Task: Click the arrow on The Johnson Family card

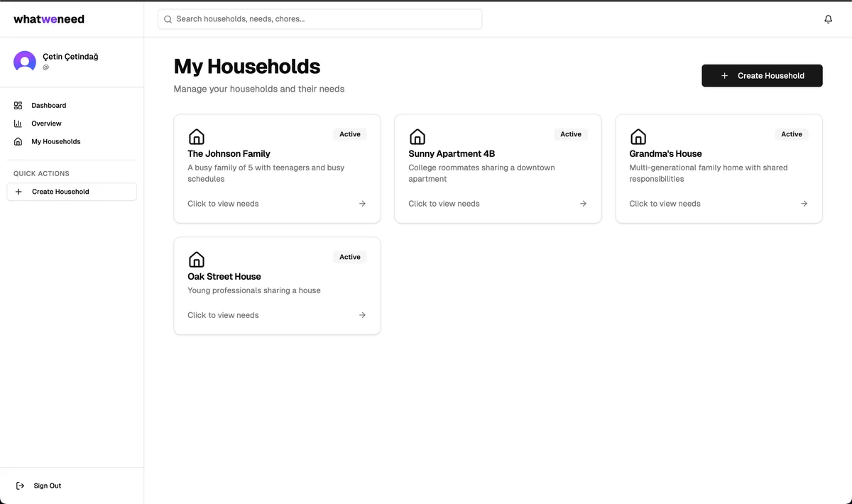Action: coord(362,204)
